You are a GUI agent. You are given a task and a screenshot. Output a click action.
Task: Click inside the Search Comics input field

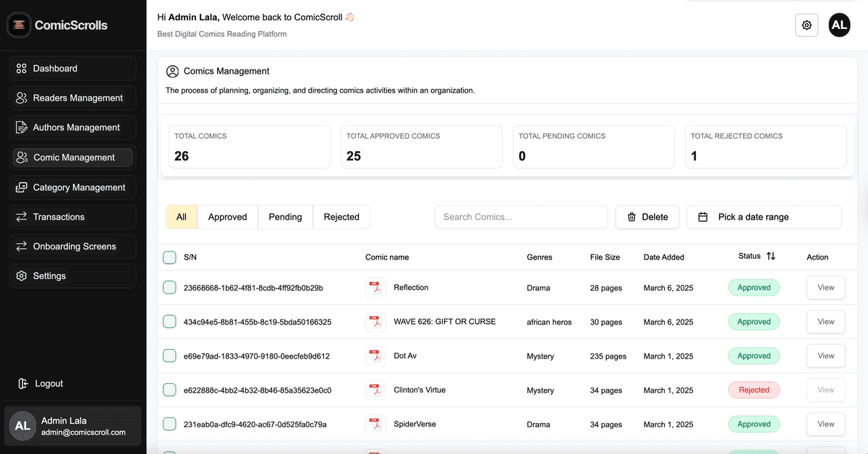pyautogui.click(x=521, y=216)
